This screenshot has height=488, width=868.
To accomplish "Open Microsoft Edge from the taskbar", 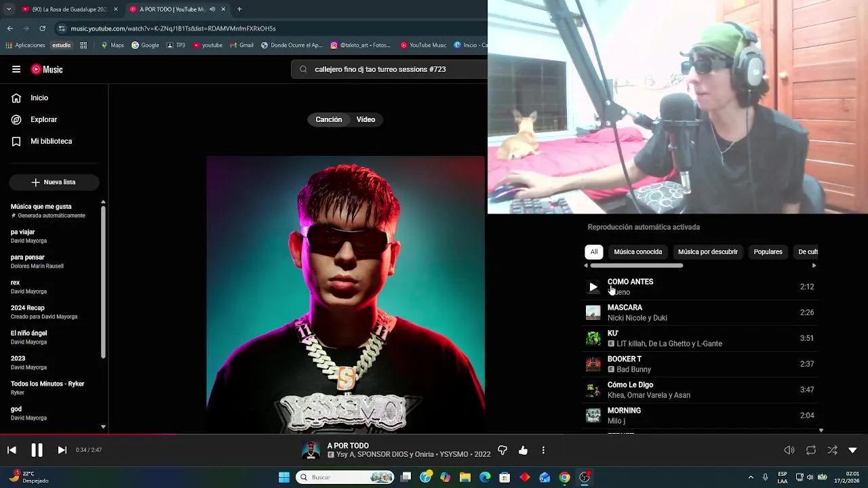I will pos(485,477).
